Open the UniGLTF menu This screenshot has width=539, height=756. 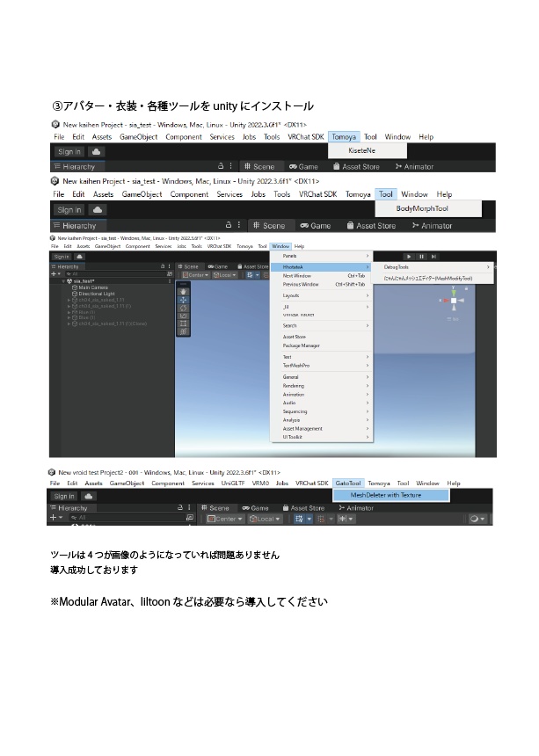click(233, 483)
